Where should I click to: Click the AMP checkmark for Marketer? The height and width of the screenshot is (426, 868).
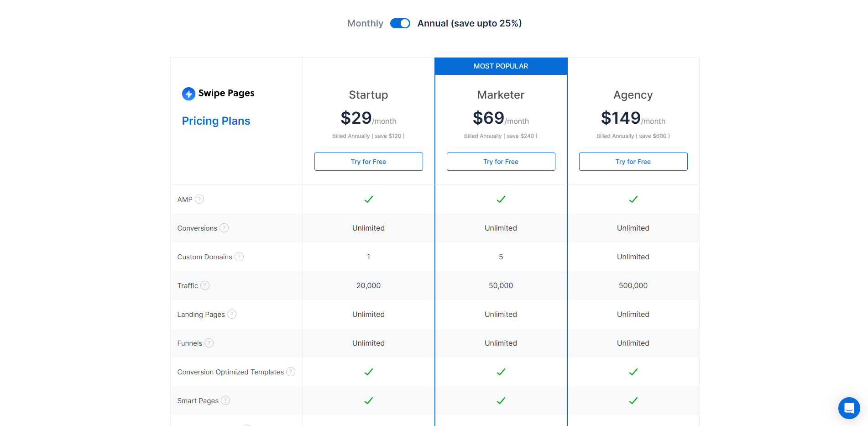(501, 200)
